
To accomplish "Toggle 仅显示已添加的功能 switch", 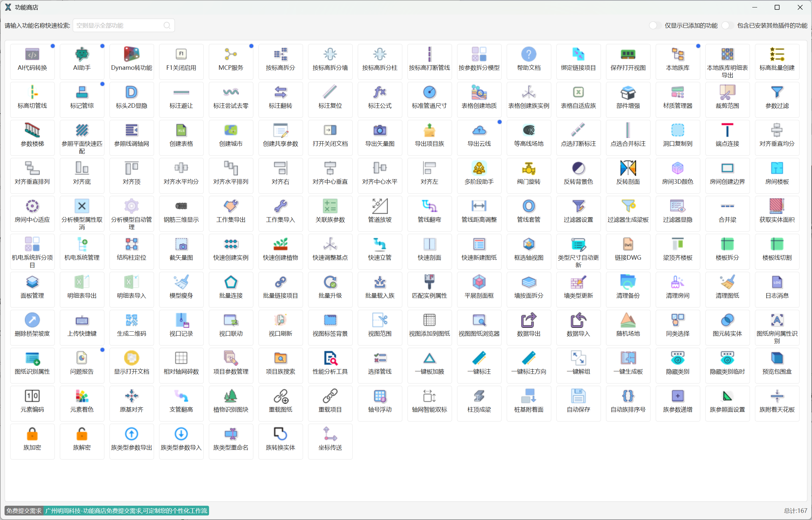I will (655, 25).
